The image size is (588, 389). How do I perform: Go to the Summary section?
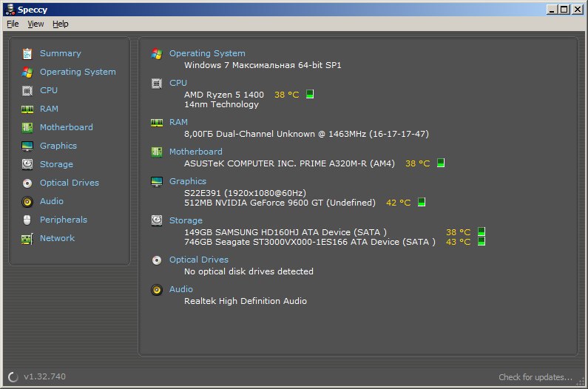click(61, 54)
